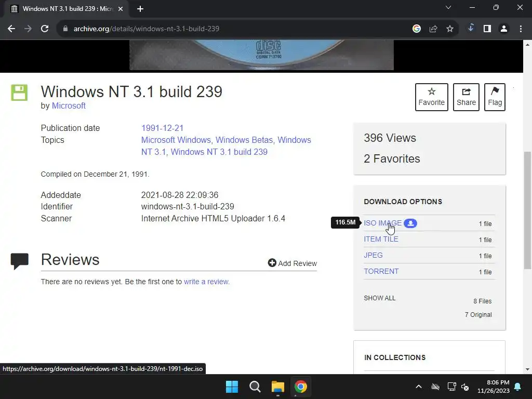Open the network status icon in system tray
Screen dimensions: 532x399
tap(451, 387)
